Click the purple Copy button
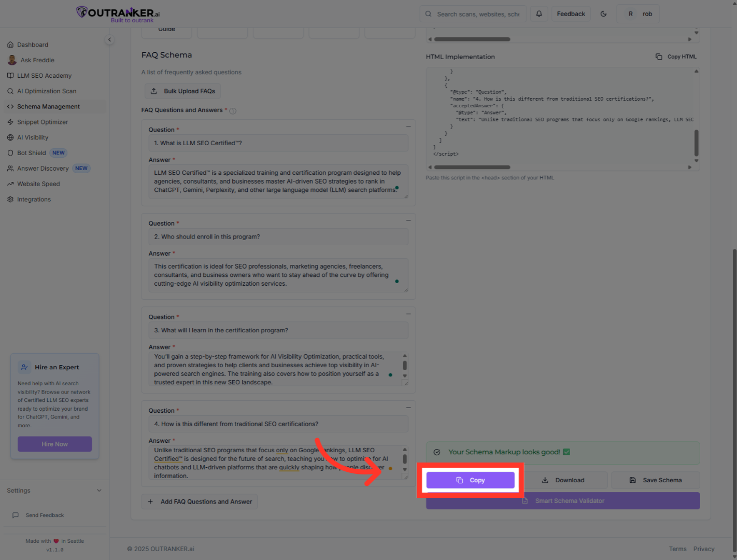The width and height of the screenshot is (737, 560). [x=471, y=480]
